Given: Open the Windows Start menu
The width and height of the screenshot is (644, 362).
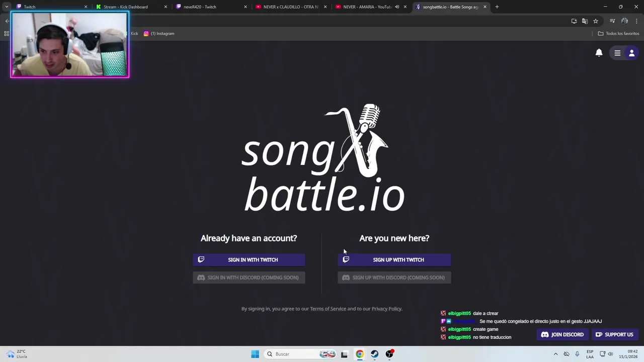Looking at the screenshot, I should 255,354.
